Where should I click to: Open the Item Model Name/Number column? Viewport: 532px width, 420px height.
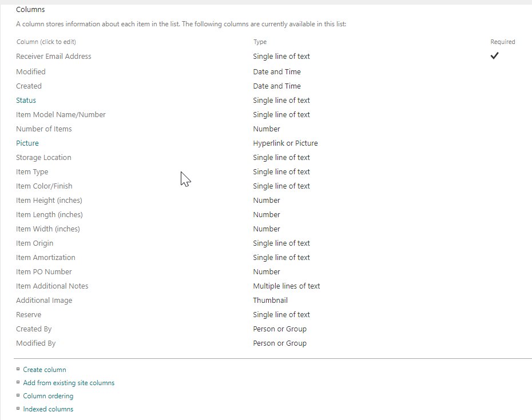coord(61,114)
